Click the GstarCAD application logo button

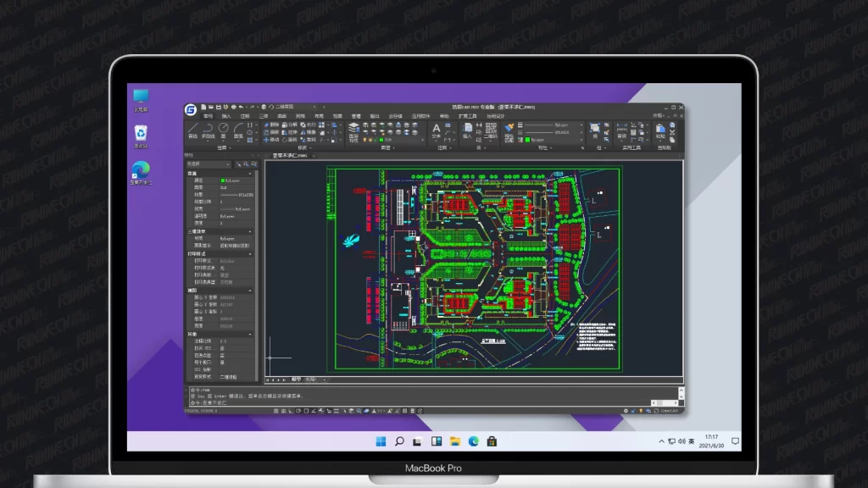(192, 108)
